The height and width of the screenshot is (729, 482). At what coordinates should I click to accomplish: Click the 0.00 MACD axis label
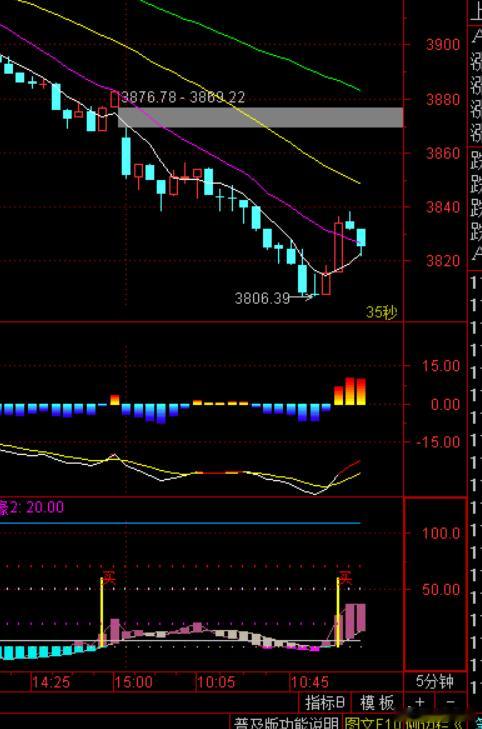pyautogui.click(x=445, y=404)
